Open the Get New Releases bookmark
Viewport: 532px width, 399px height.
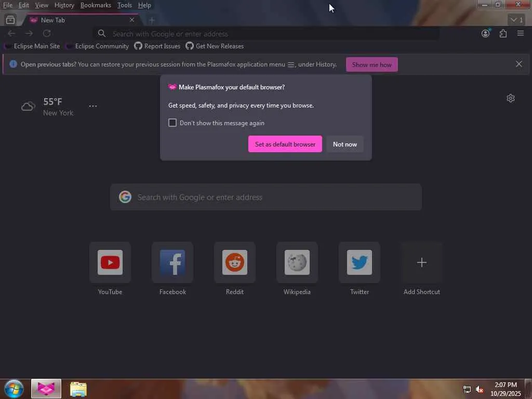pos(215,46)
